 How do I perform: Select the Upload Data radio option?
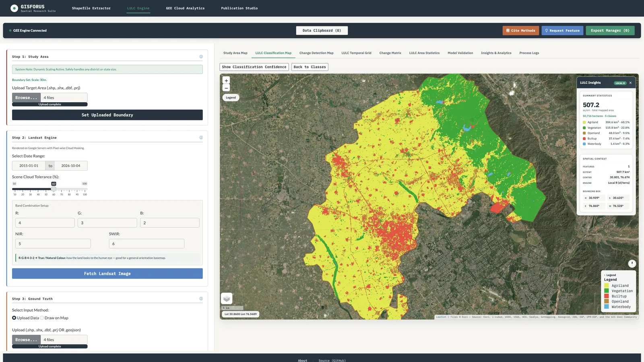pos(14,318)
